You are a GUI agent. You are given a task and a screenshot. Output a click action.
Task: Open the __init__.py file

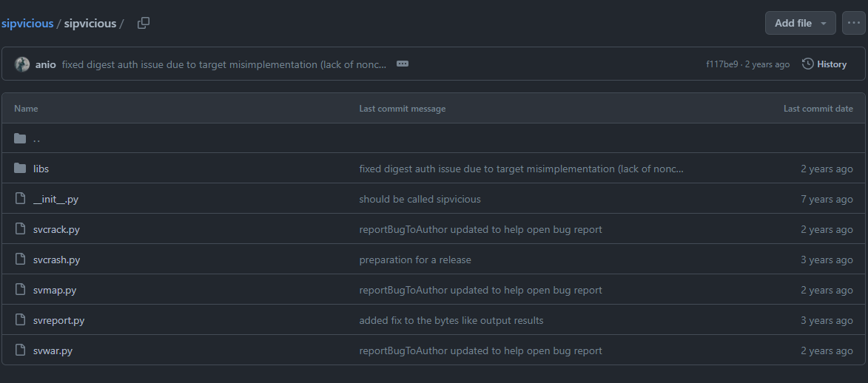tap(55, 199)
